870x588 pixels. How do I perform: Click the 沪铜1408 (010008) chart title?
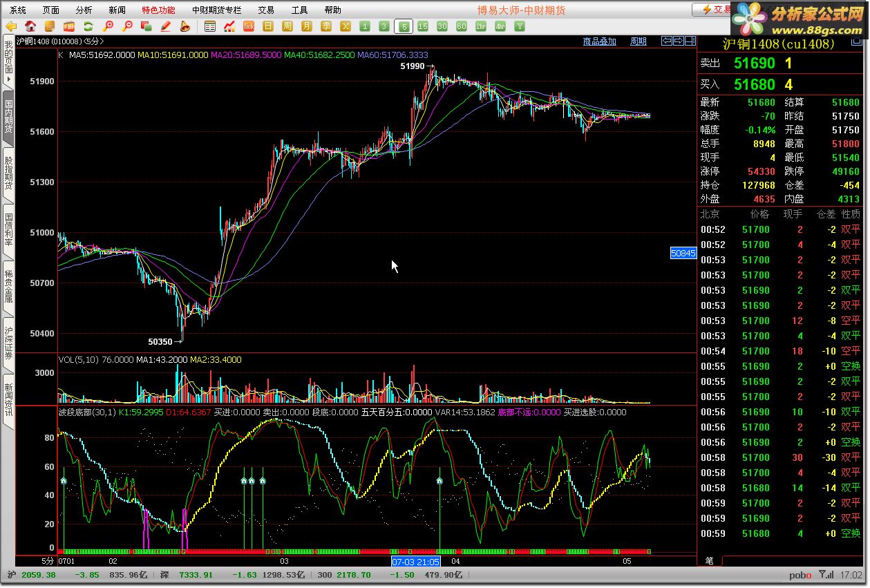point(59,41)
